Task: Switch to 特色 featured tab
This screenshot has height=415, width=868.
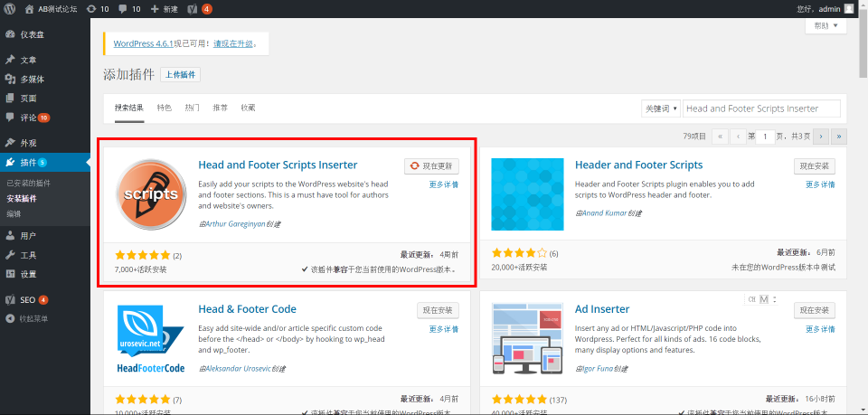Action: click(164, 108)
